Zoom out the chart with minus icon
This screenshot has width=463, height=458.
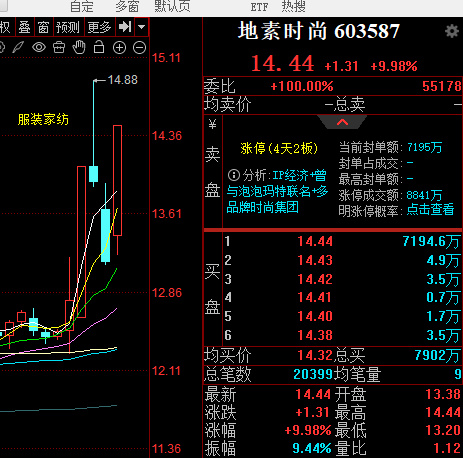coord(139,48)
